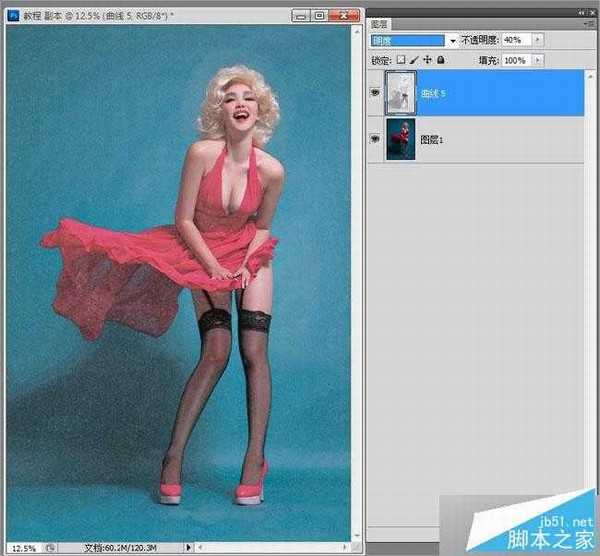Hide the 曲线 5 layer via eye icon
Image resolution: width=600 pixels, height=556 pixels.
[x=375, y=92]
